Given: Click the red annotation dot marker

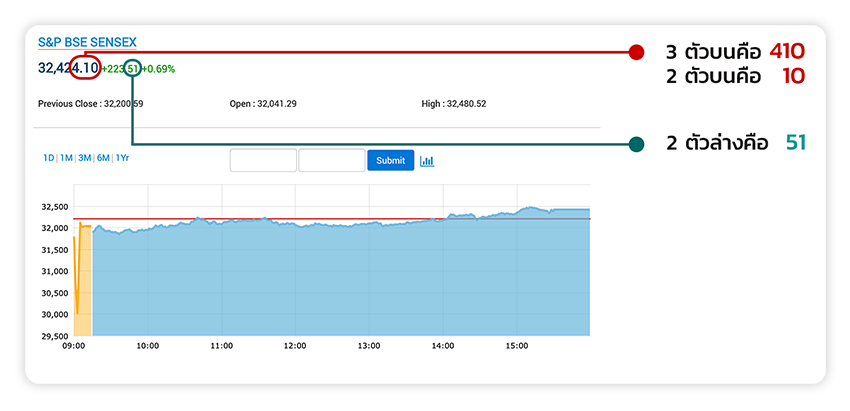Looking at the screenshot, I should 636,51.
